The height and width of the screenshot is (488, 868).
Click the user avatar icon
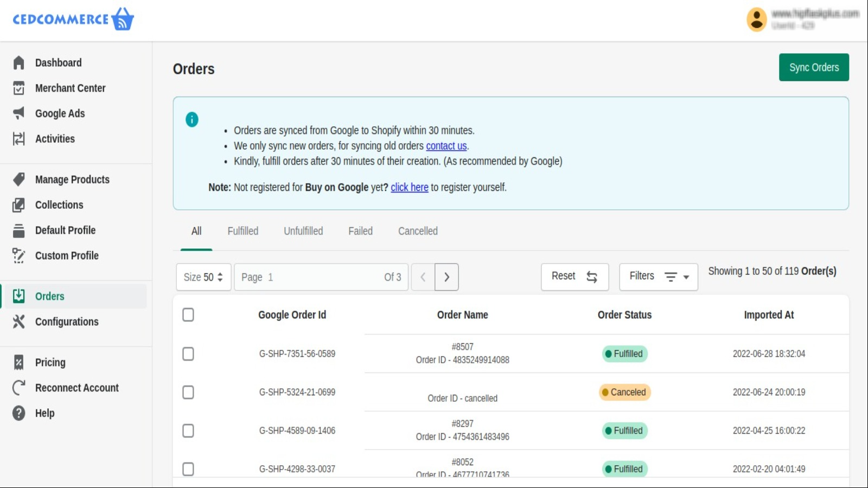point(756,20)
